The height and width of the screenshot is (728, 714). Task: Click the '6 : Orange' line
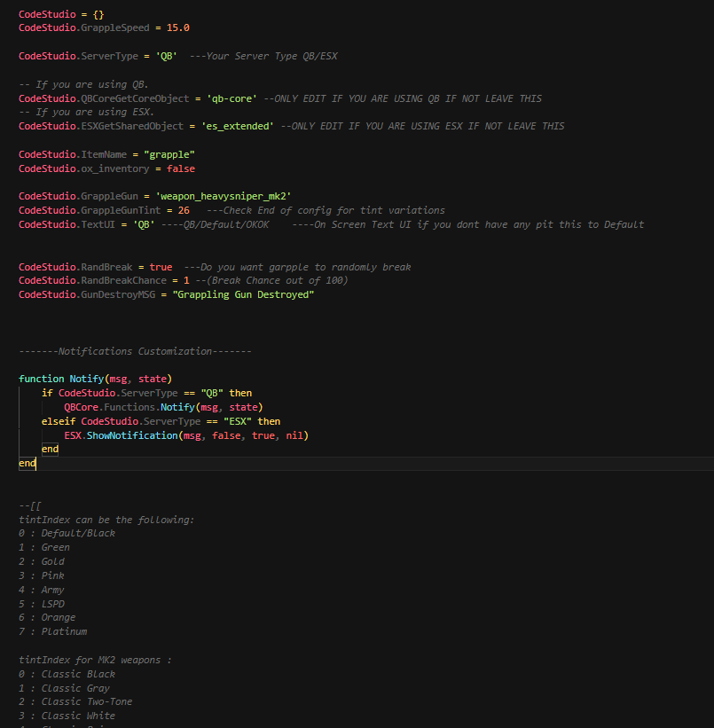pyautogui.click(x=47, y=617)
